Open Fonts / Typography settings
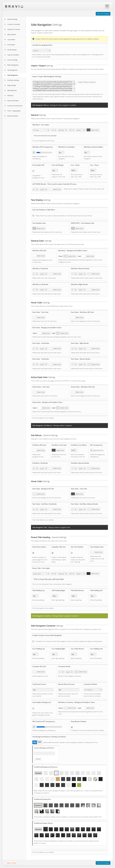 coord(14,111)
